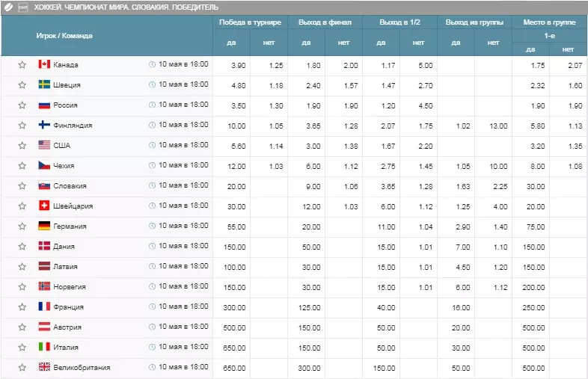This screenshot has height=379, width=588.
Task: Click the Denmark flag icon
Action: (44, 246)
